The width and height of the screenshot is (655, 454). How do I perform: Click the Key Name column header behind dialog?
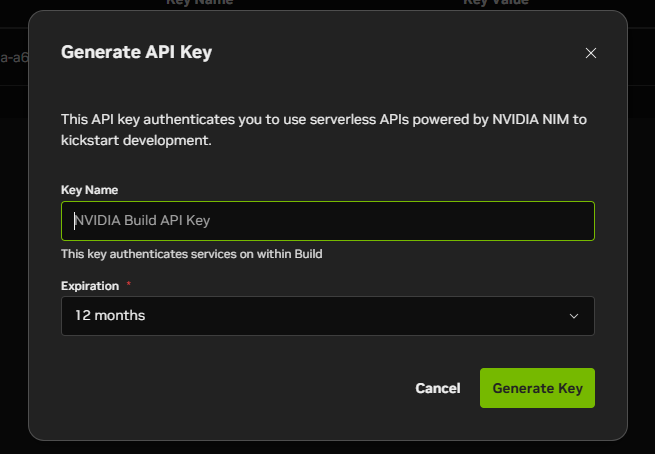click(199, 3)
